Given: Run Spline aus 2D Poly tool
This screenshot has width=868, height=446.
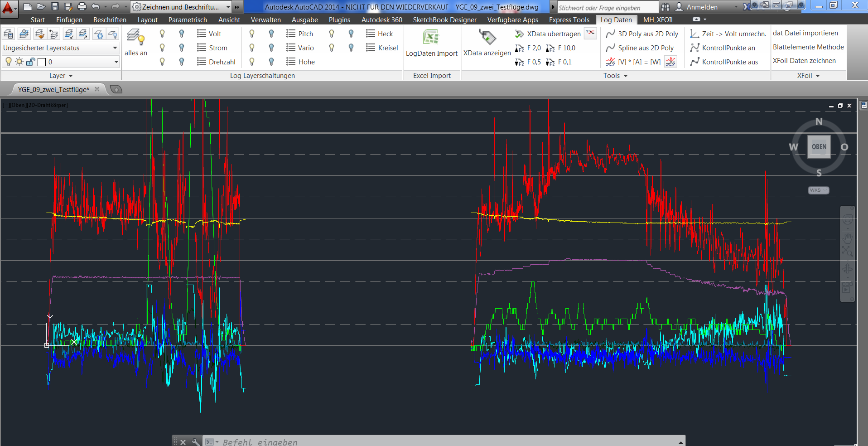Looking at the screenshot, I should [640, 48].
